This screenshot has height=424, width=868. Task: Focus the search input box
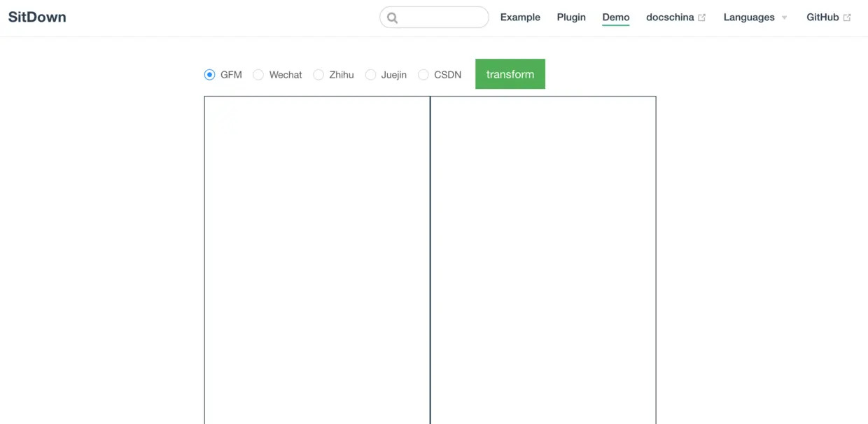point(434,17)
